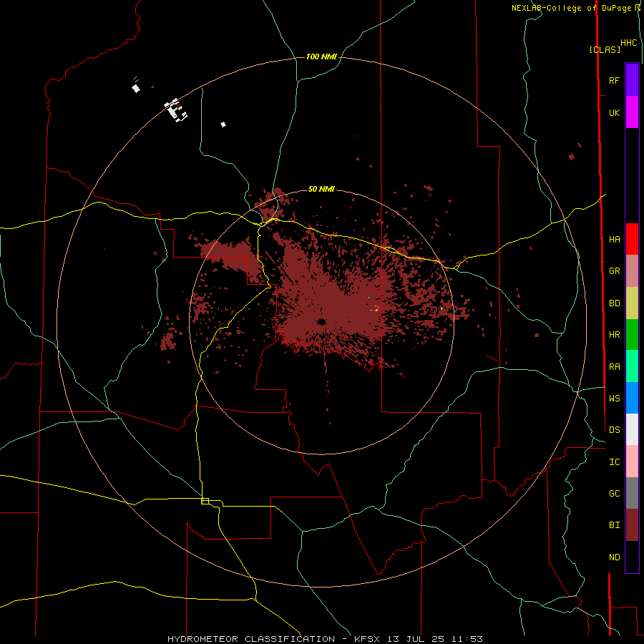Click the BI legend label
The width and height of the screenshot is (644, 644).
614,525
